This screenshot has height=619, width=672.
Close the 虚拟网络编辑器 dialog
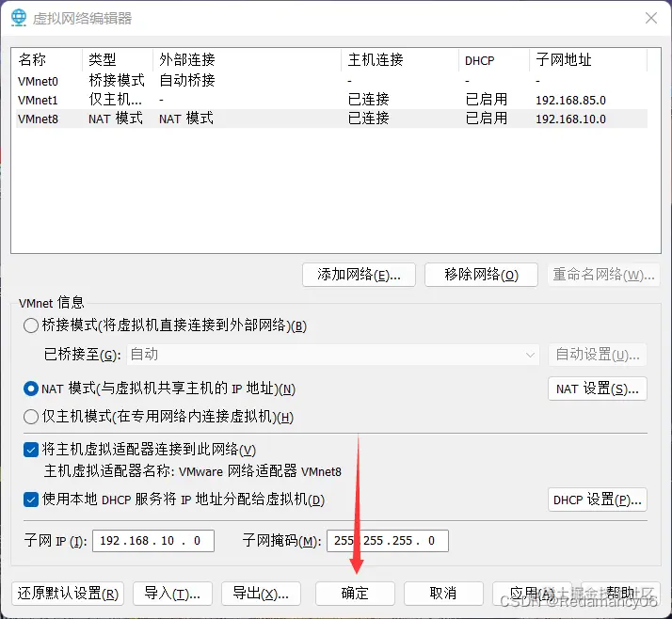(651, 18)
